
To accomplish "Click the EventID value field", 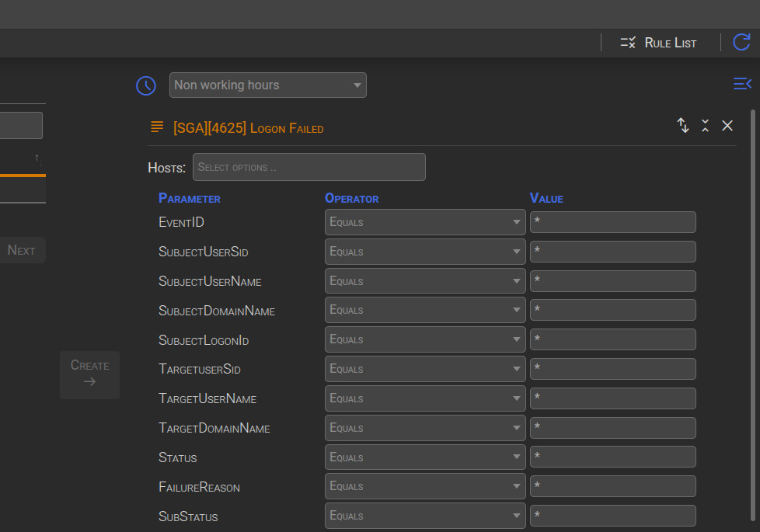I will 612,222.
